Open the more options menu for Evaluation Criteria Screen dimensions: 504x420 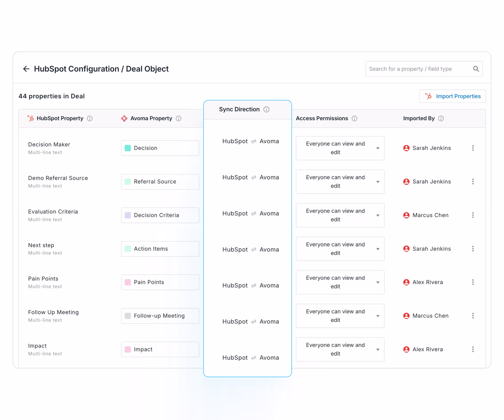click(x=473, y=215)
